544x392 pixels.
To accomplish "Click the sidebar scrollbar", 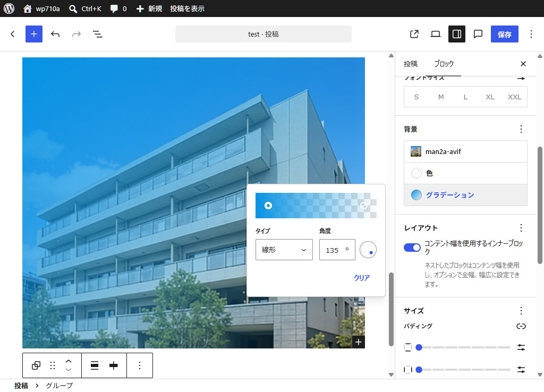I will [540, 205].
